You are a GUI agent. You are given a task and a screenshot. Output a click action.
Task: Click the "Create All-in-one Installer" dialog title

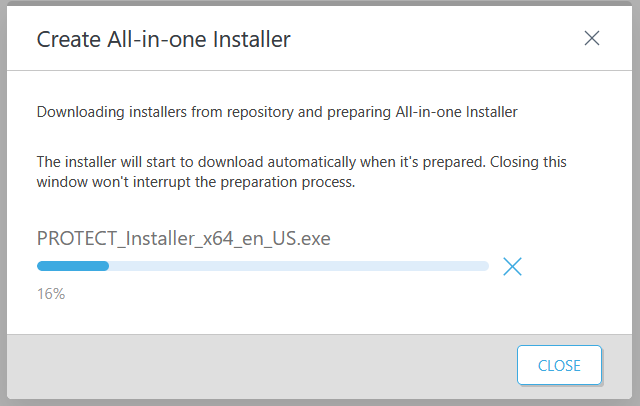164,39
